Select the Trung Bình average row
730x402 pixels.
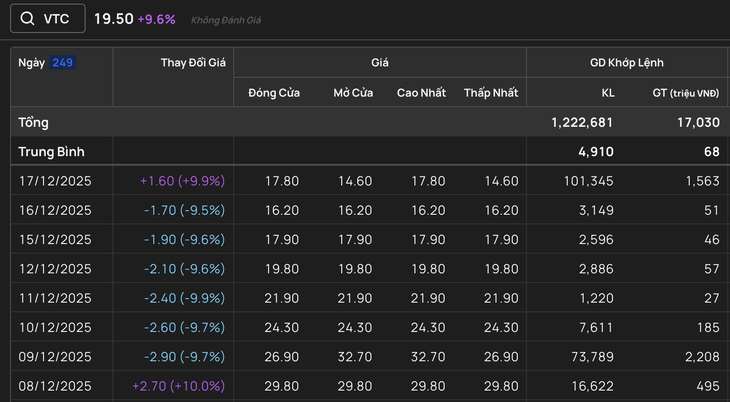50,152
